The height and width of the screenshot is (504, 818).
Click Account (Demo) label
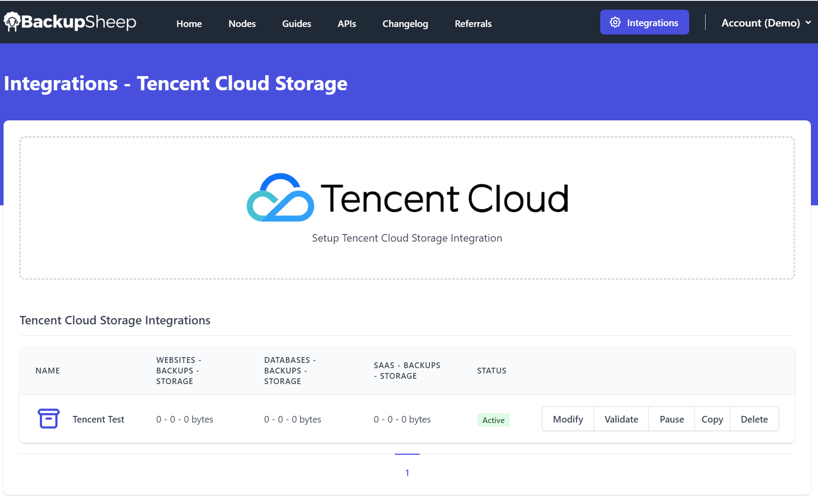(760, 23)
